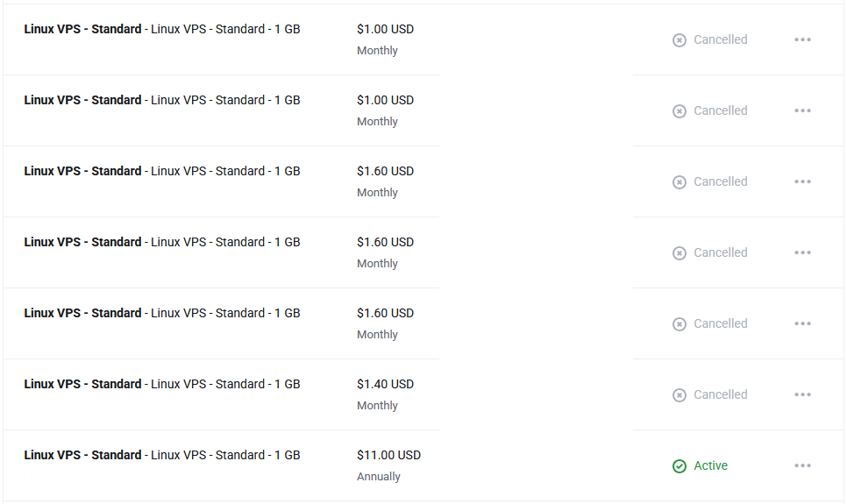Image resolution: width=847 pixels, height=504 pixels.
Task: Click the green checkmark Active status icon
Action: (679, 465)
